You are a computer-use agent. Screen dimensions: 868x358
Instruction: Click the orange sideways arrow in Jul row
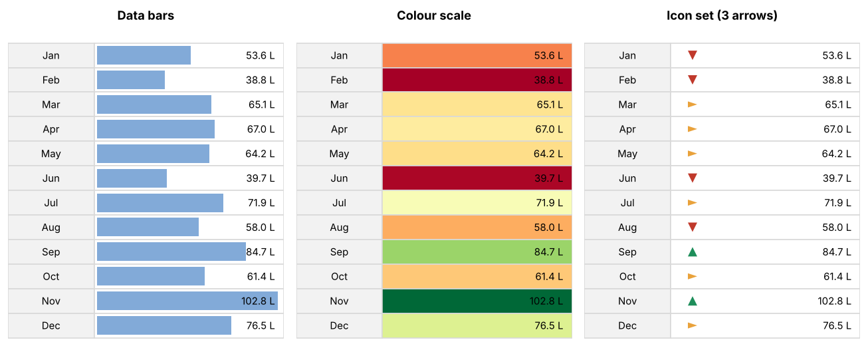pos(692,203)
